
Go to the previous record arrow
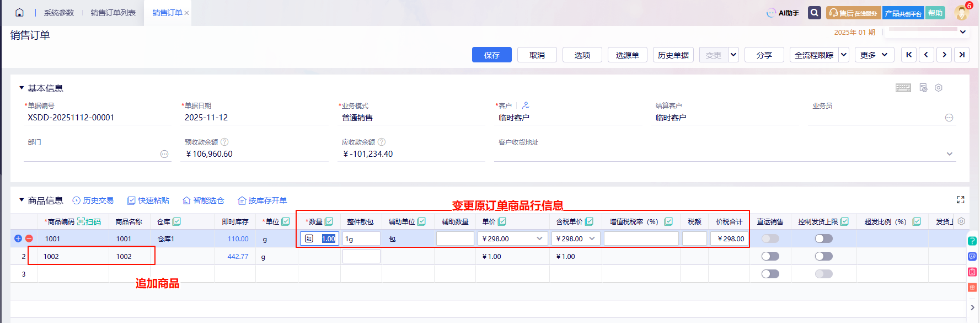coord(927,55)
